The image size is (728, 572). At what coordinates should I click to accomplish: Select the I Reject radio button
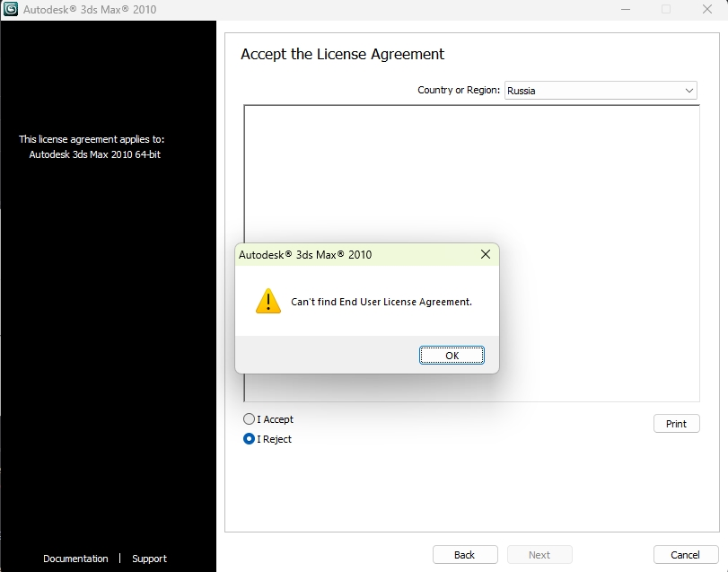[250, 439]
